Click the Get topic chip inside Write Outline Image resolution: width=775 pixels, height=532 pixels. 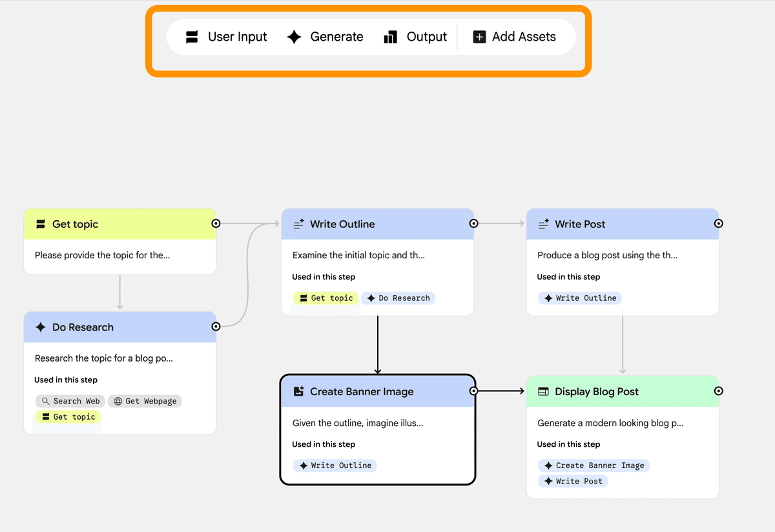coord(325,298)
